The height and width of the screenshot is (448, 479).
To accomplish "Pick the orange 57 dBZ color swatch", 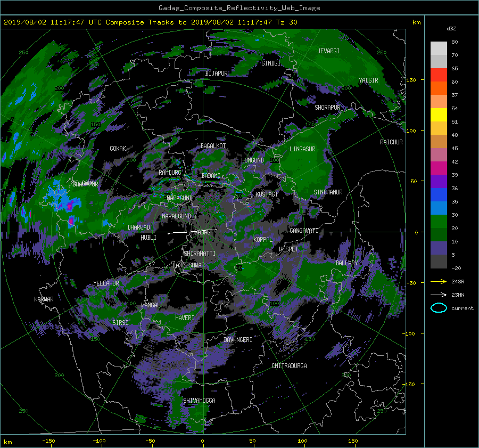I will point(439,88).
